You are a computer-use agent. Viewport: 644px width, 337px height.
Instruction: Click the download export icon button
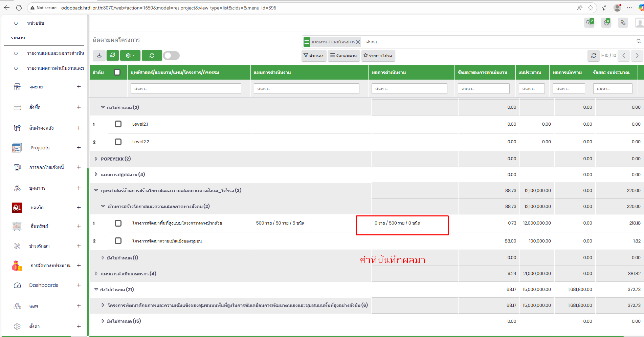[99, 56]
